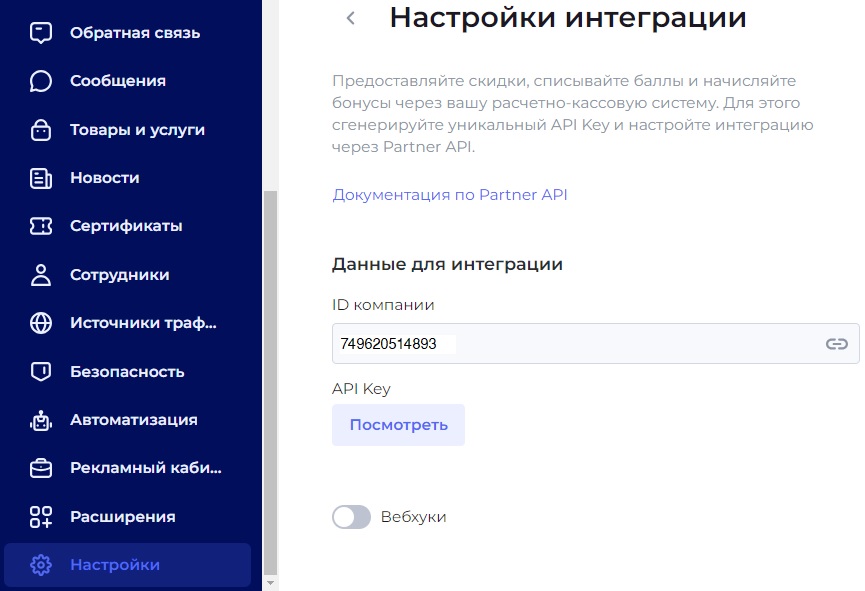The height and width of the screenshot is (591, 865).
Task: Click the copy link icon in ID компании field
Action: tap(836, 344)
